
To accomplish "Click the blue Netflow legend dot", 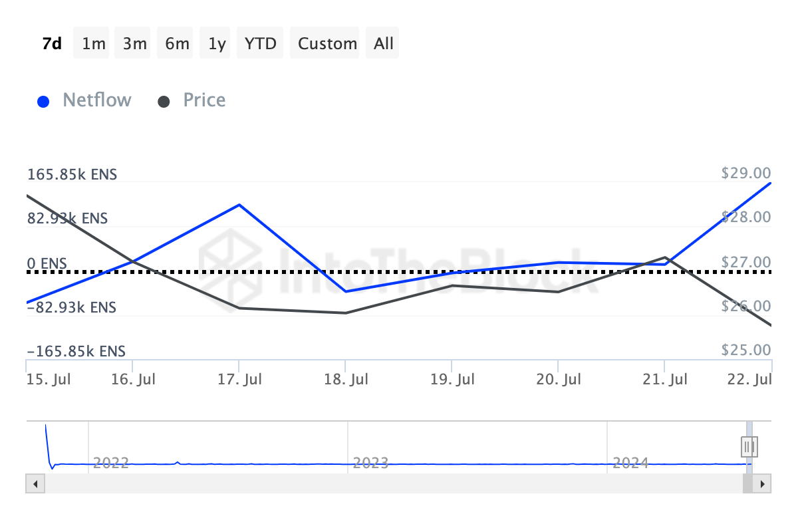I will point(44,102).
